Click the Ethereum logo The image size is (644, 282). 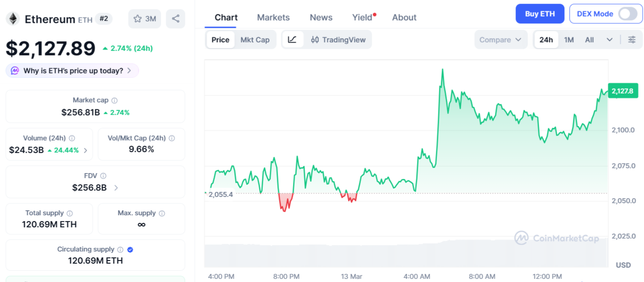13,19
